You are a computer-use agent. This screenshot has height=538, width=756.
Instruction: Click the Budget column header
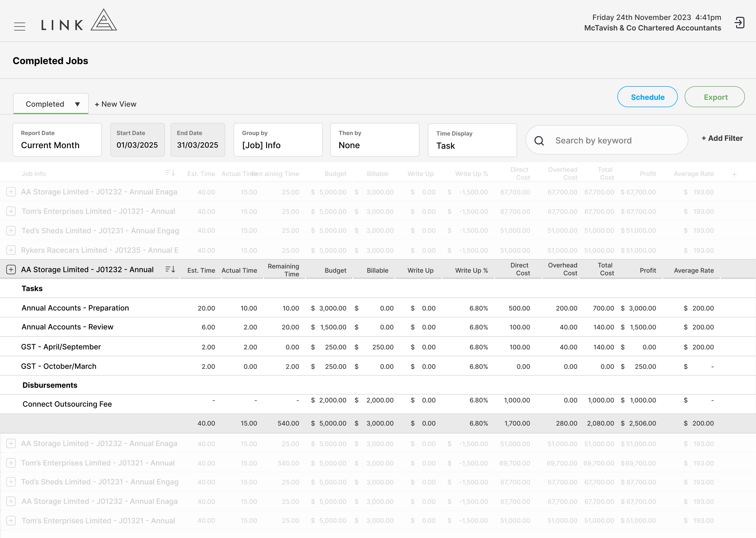[x=335, y=270]
